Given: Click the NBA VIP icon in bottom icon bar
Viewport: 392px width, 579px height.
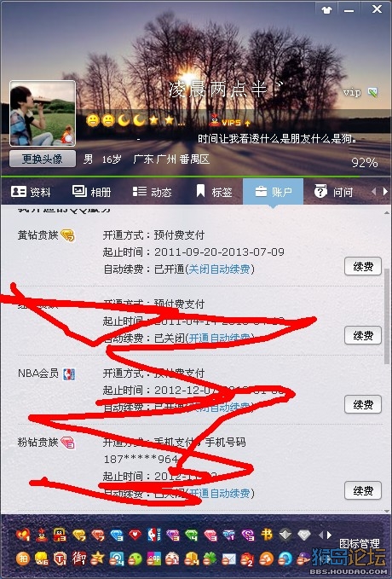Looking at the screenshot, I should point(154,535).
